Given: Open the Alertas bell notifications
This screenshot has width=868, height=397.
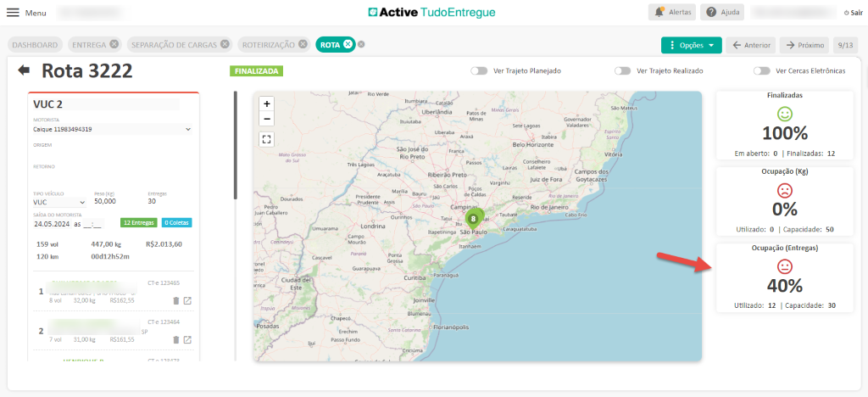Looking at the screenshot, I should click(x=672, y=12).
